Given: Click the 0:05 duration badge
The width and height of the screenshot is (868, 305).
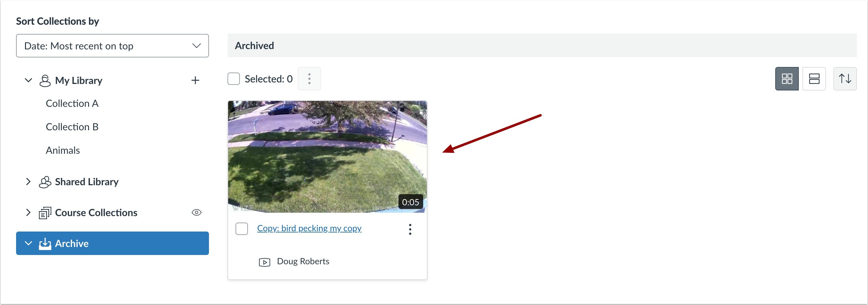Looking at the screenshot, I should coord(411,202).
